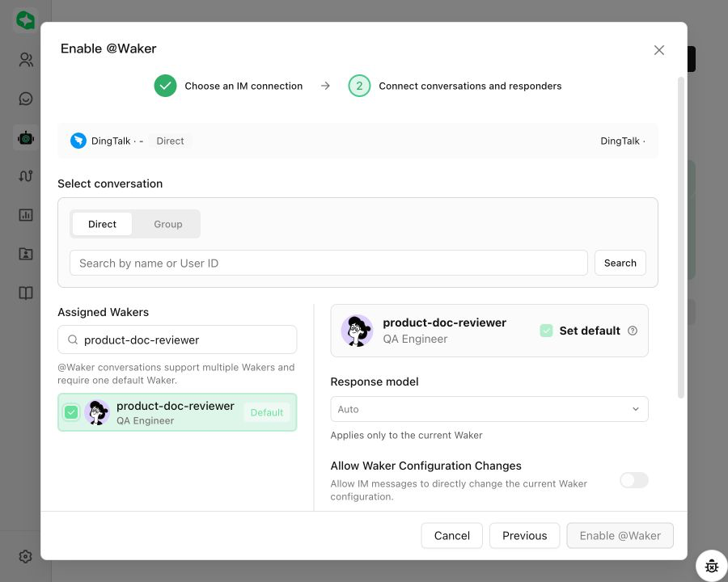Screen dimensions: 728x582
Task: Open the analytics chart icon in the sidebar
Action: coord(26,215)
